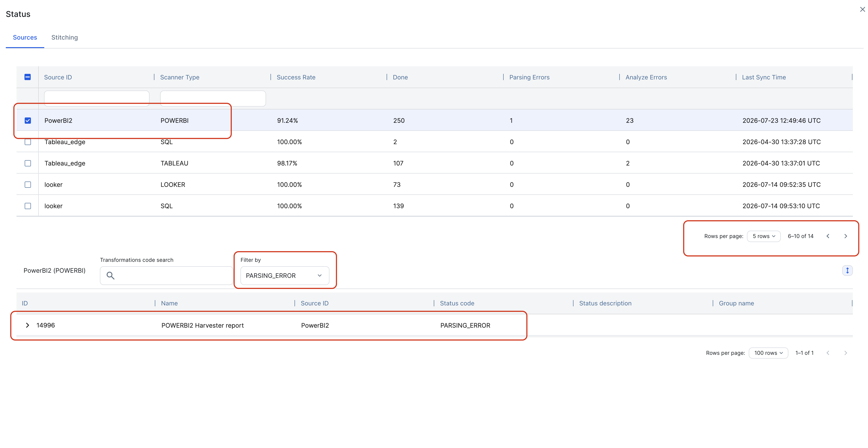Switch to the Stitching tab
The width and height of the screenshot is (868, 448).
(x=64, y=37)
